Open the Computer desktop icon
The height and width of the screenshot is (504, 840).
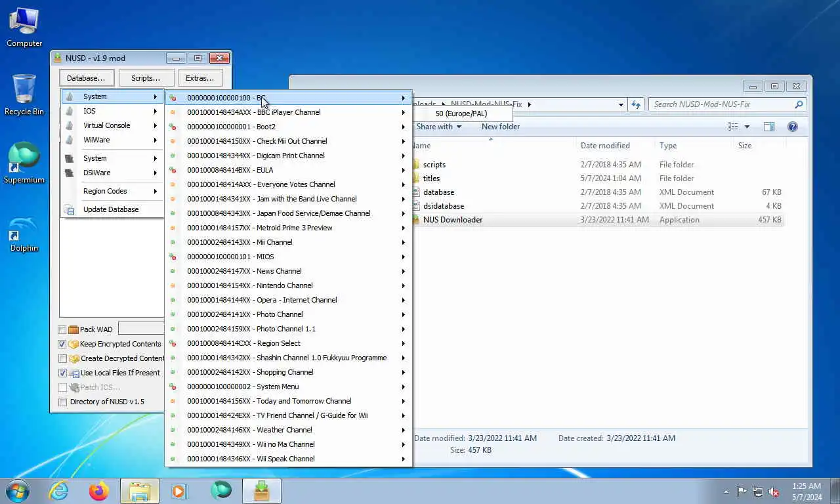coord(24,26)
